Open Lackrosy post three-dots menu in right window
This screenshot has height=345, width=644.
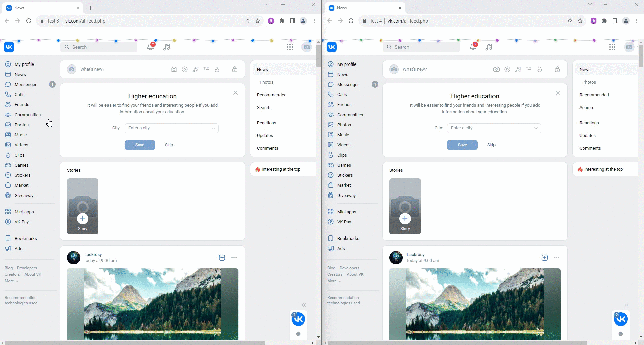pyautogui.click(x=557, y=258)
